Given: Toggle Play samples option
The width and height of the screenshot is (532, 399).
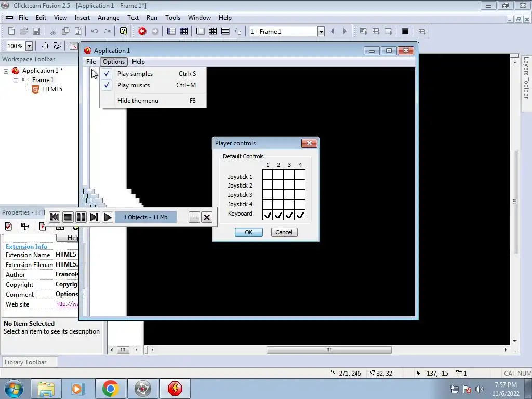Looking at the screenshot, I should click(153, 74).
